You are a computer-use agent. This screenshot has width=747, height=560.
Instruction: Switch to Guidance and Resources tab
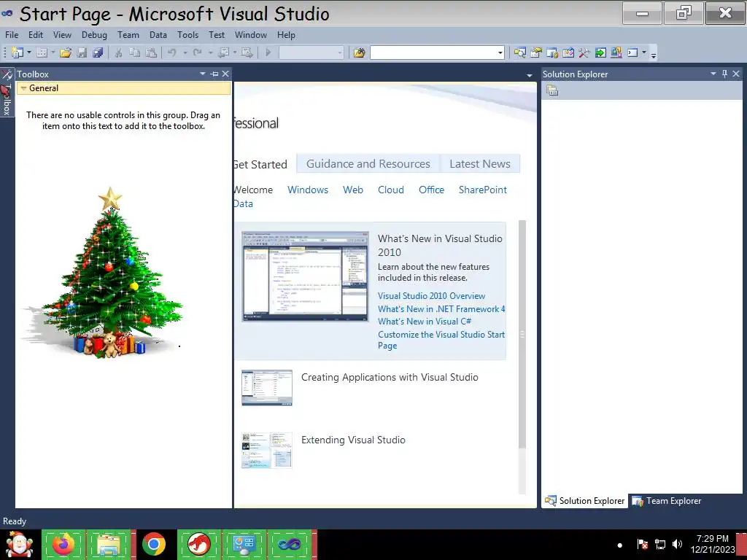368,164
